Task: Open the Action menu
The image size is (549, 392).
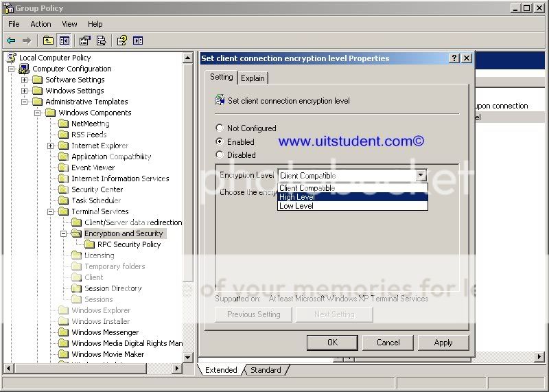Action: click(x=40, y=24)
